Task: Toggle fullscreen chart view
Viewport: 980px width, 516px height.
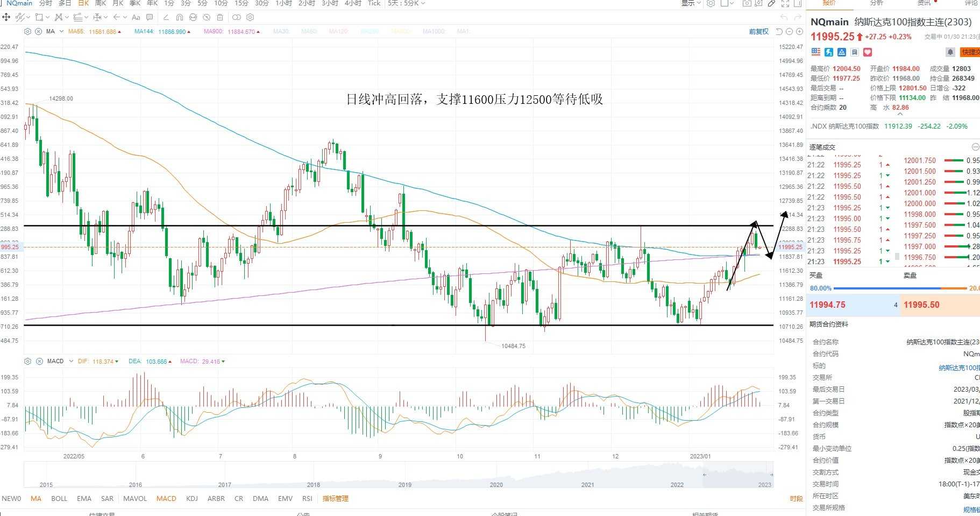Action: (785, 3)
